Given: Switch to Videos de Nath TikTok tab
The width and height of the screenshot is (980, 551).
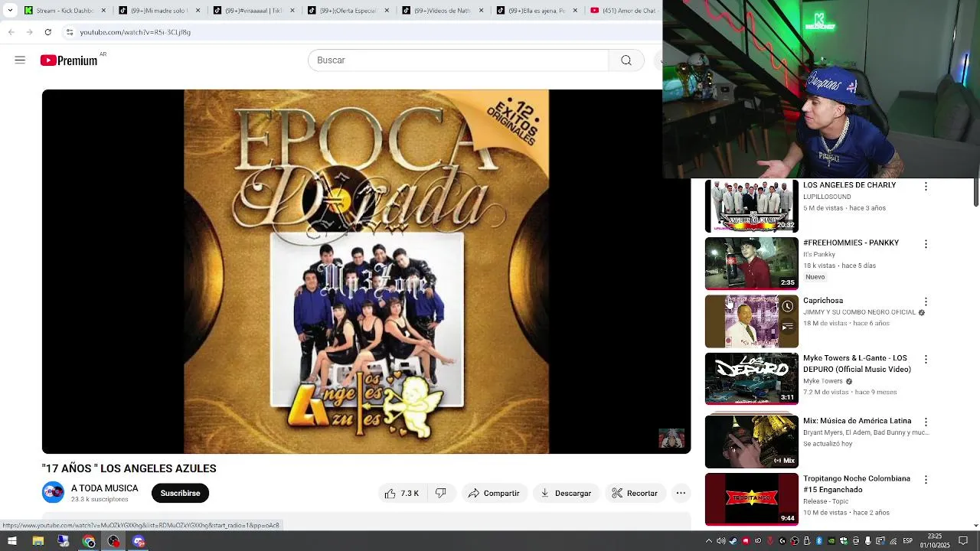Looking at the screenshot, I should [443, 11].
